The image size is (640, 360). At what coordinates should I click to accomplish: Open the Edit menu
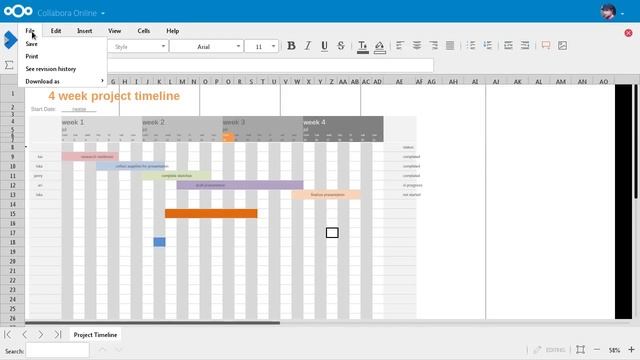coord(56,31)
